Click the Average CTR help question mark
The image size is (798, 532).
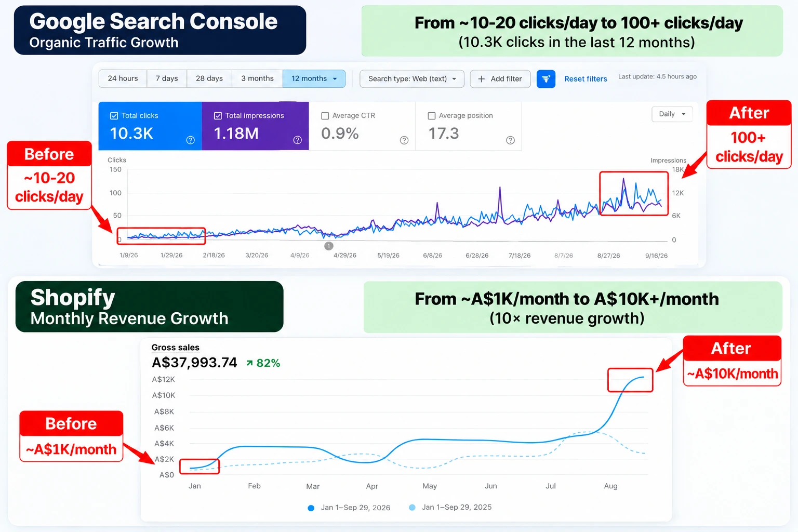point(404,140)
